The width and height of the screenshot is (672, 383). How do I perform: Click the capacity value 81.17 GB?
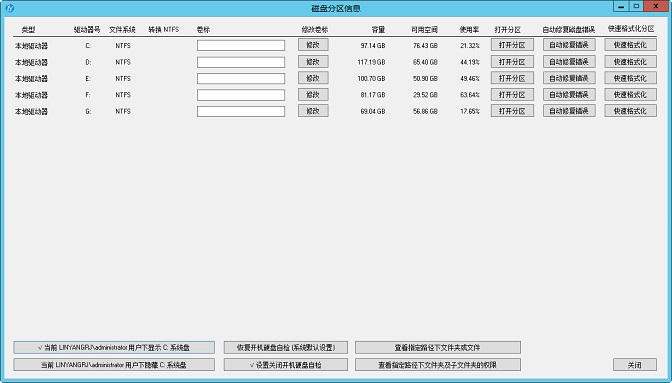(372, 95)
